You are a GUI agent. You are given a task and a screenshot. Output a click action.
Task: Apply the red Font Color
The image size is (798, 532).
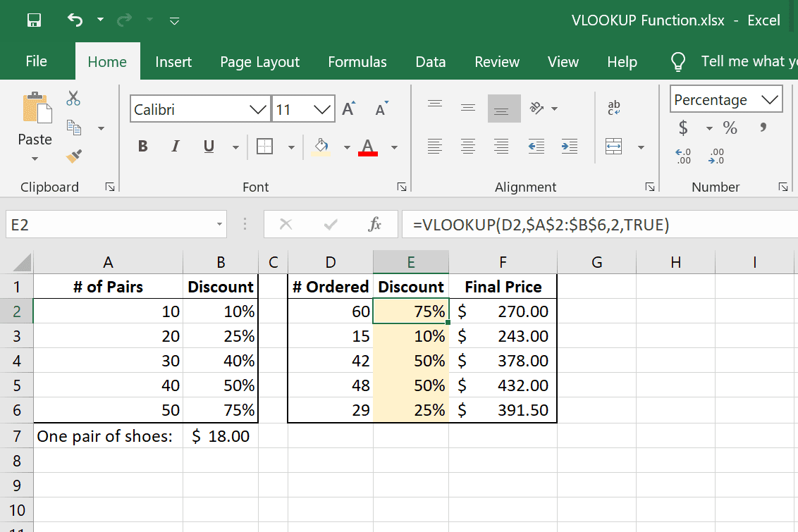pyautogui.click(x=368, y=147)
